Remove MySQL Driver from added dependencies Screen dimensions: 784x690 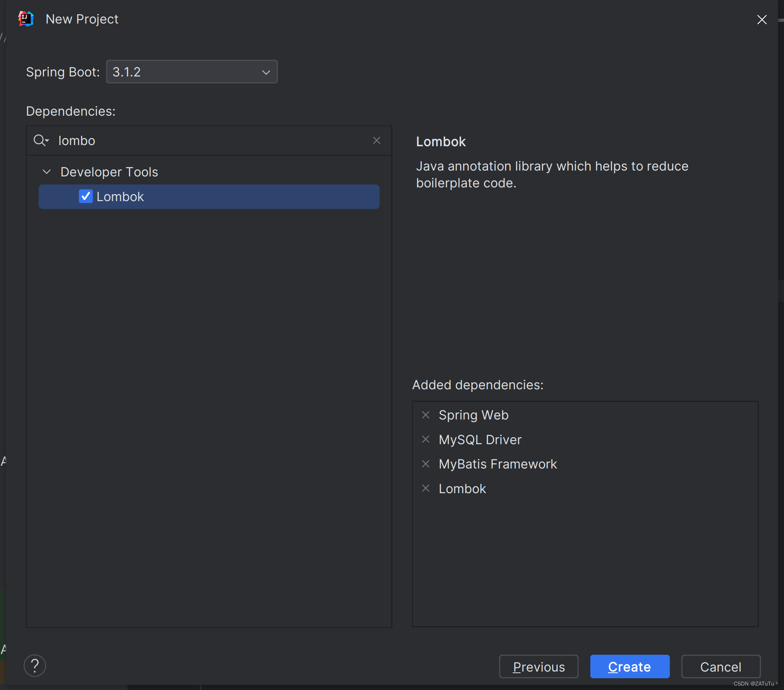pos(426,439)
